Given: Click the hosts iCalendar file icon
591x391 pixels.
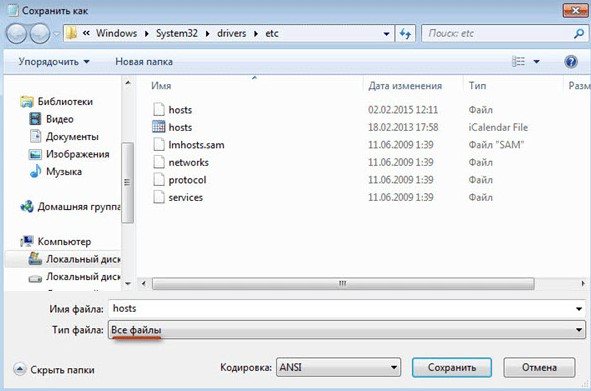Looking at the screenshot, I should 159,127.
